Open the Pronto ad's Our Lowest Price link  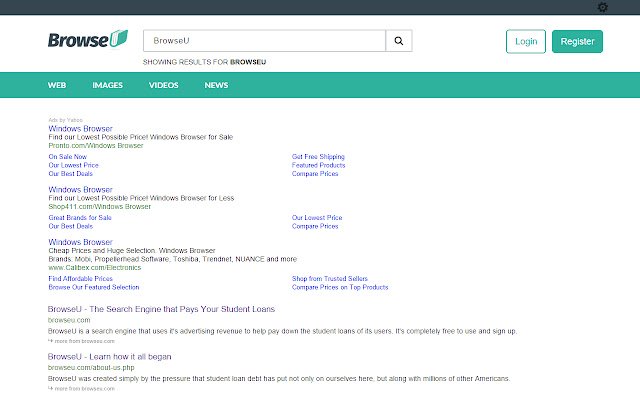point(73,165)
